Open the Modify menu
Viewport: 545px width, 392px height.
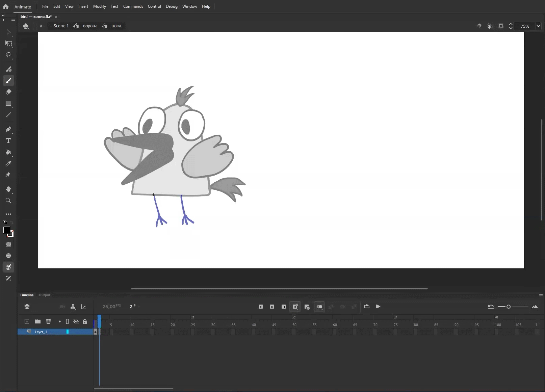click(x=99, y=6)
